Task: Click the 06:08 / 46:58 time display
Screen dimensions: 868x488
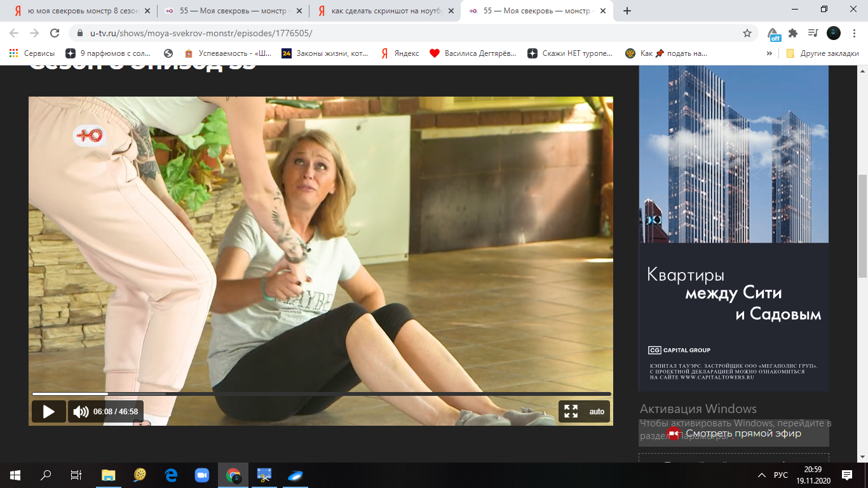Action: point(116,412)
